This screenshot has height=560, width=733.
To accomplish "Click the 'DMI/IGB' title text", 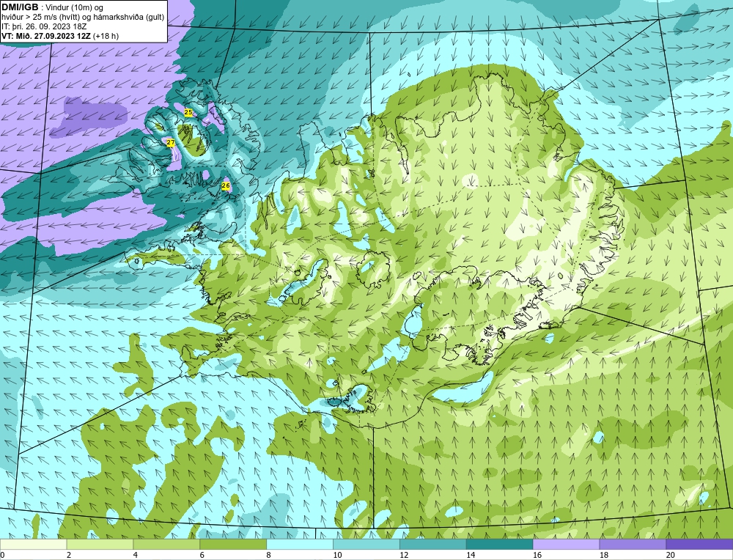I will tap(20, 7).
